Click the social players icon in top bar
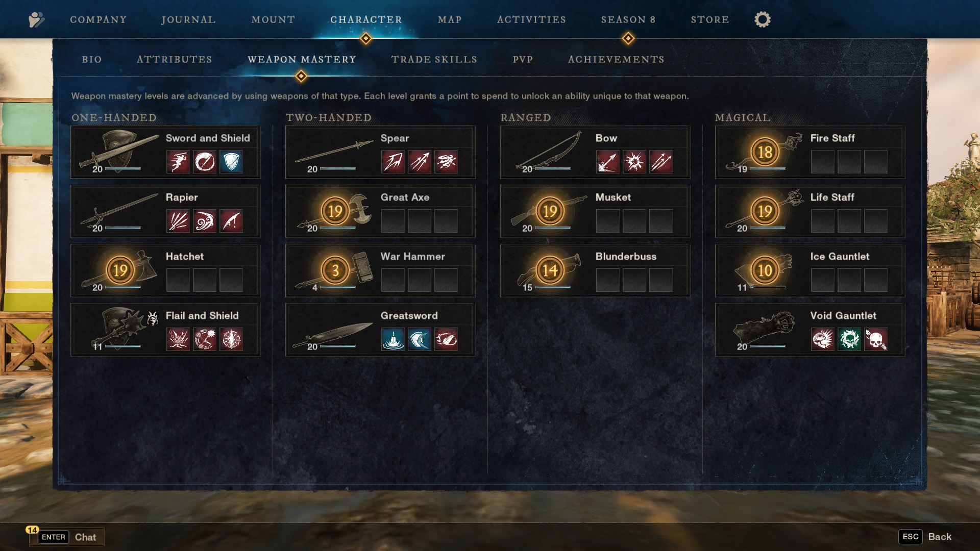 (36, 20)
